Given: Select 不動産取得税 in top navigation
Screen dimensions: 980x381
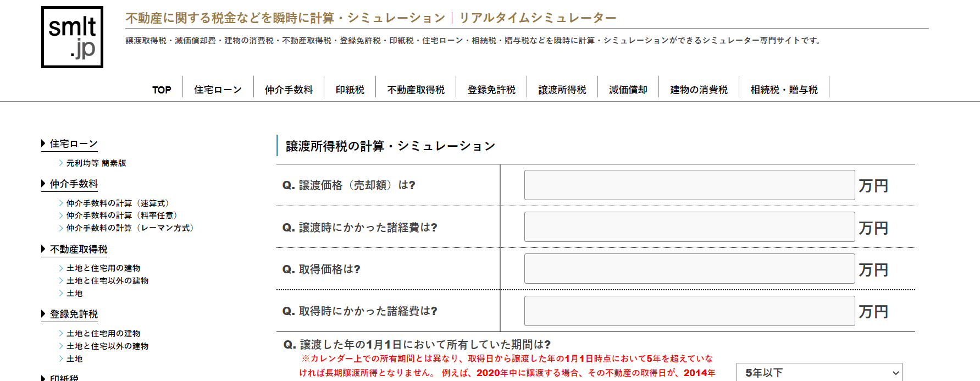Looking at the screenshot, I should tap(416, 90).
